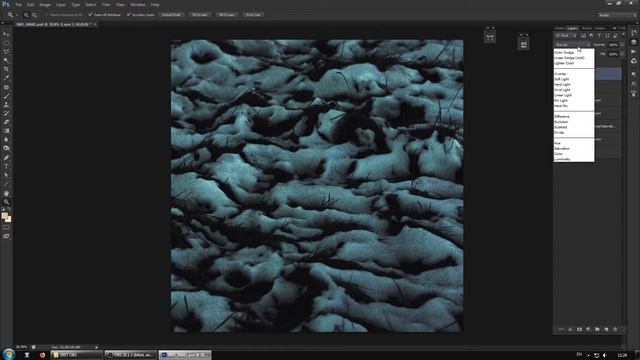
Task: Create new group folder icon
Action: 597,329
